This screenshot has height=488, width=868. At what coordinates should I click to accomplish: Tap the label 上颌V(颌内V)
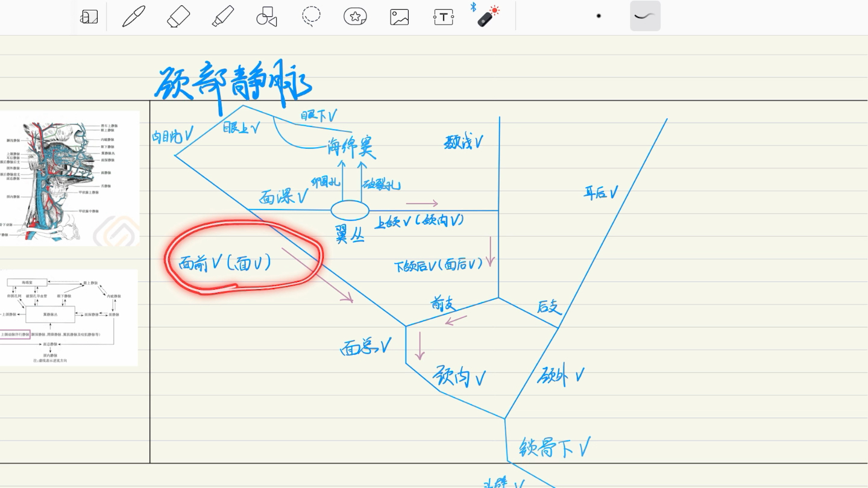[x=419, y=222]
